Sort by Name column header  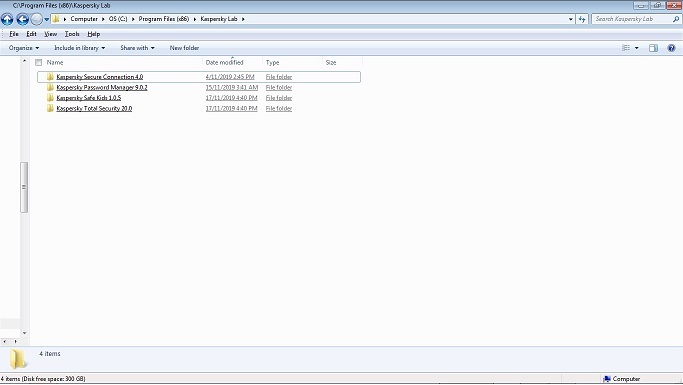click(55, 63)
